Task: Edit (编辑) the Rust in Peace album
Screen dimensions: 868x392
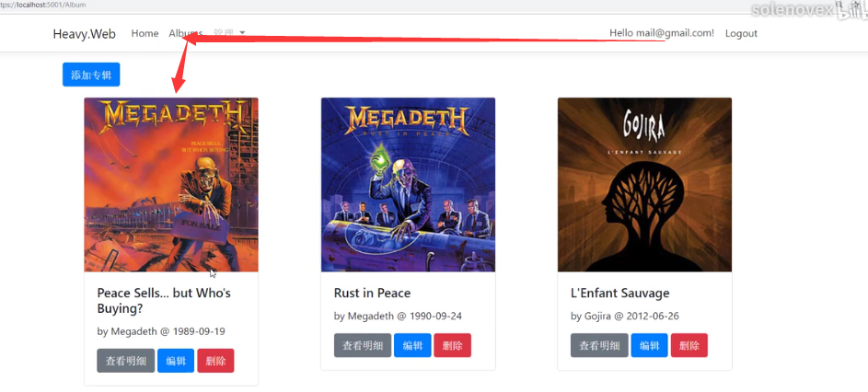Action: tap(412, 345)
